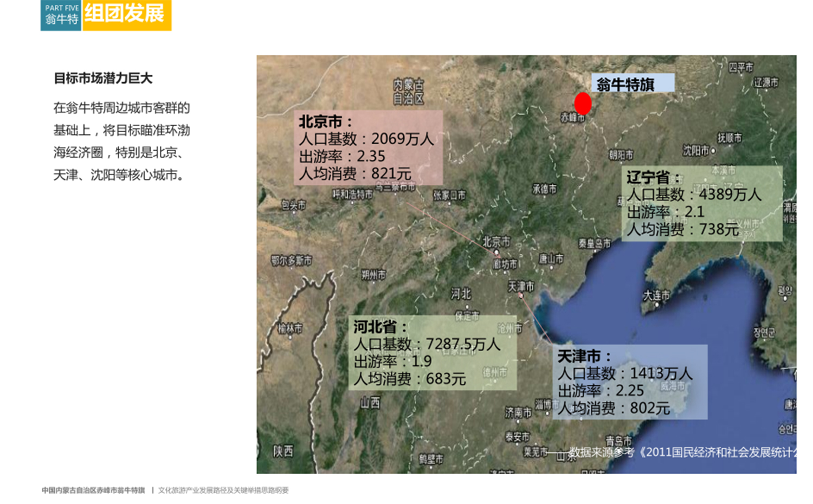The image size is (813, 504).
Task: Click the red dot marker near 赤峰市
Action: tap(583, 104)
